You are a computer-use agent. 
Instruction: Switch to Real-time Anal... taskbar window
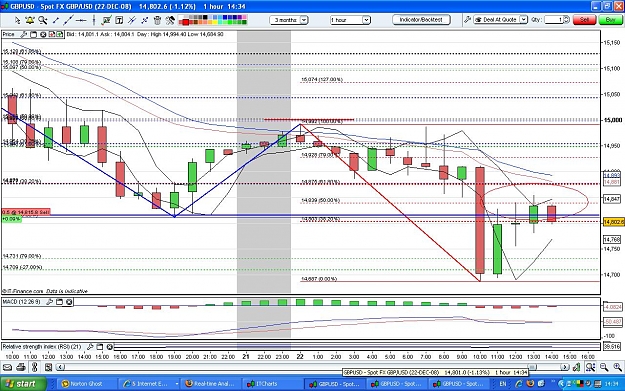[x=211, y=384]
